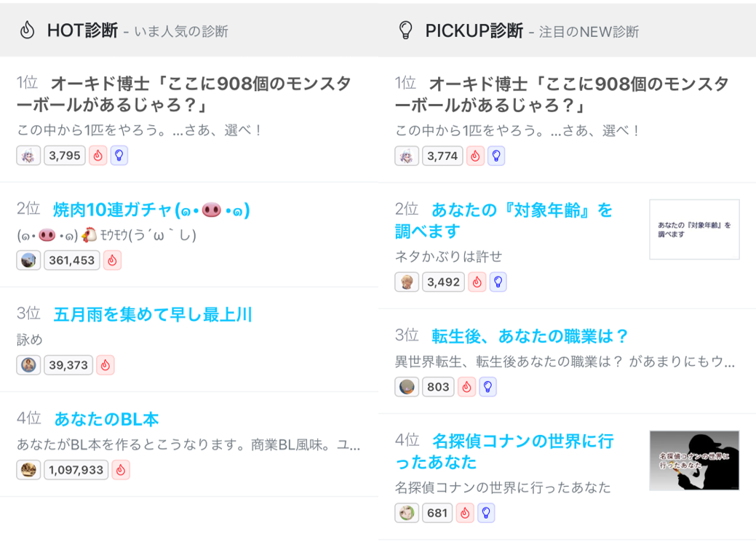Screen dimensions: 756x542
Task: Click the flame badge beside 1,097,933
Action: (121, 470)
